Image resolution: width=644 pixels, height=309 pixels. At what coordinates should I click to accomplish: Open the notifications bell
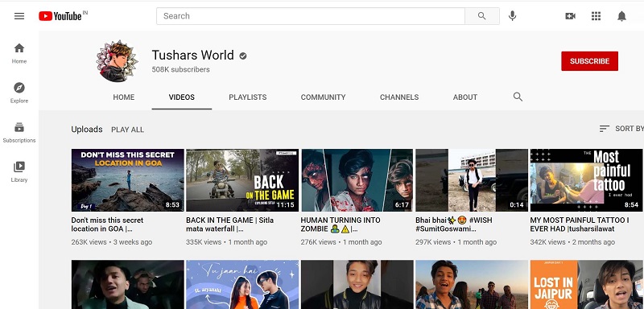(x=621, y=16)
